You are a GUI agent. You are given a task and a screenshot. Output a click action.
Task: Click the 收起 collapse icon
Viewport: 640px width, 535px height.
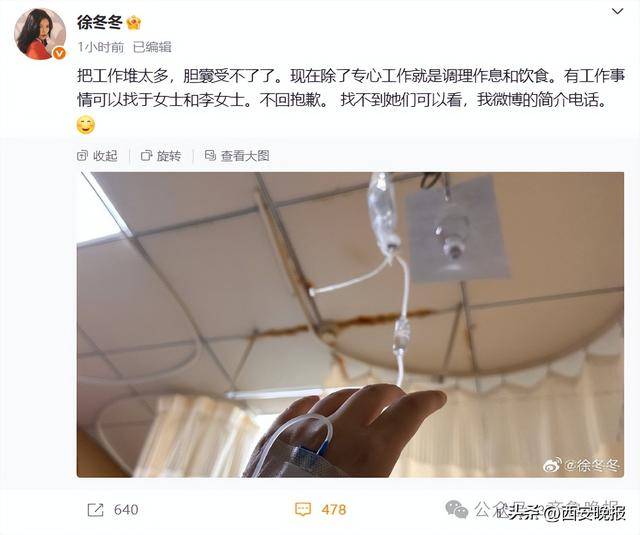pos(82,155)
